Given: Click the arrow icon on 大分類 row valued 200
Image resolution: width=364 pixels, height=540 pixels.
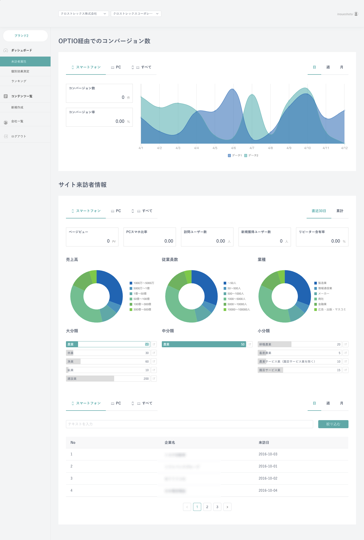Looking at the screenshot, I should pyautogui.click(x=154, y=378).
